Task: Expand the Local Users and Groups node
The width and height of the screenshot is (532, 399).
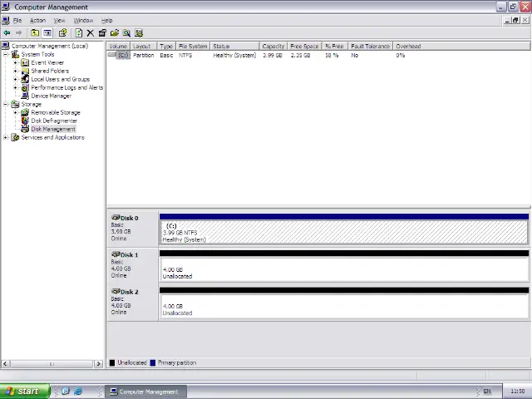Action: 15,80
